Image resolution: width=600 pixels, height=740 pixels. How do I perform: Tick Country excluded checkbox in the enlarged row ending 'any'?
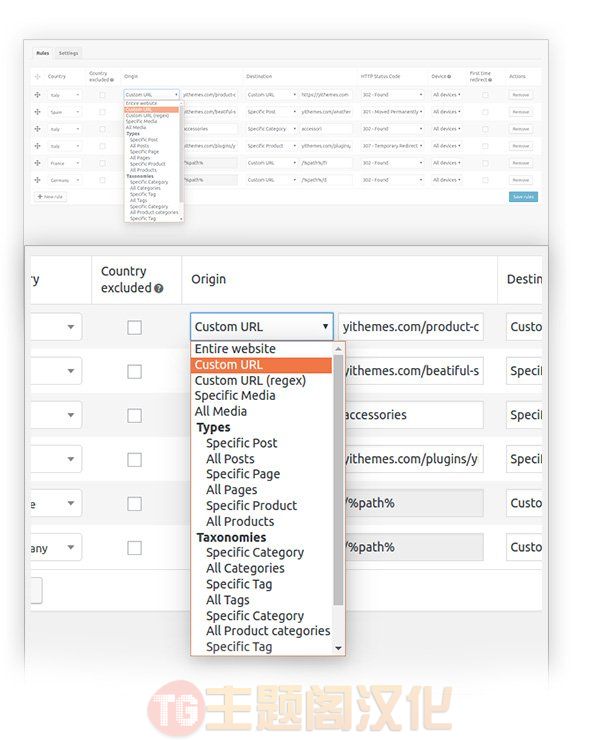click(135, 547)
